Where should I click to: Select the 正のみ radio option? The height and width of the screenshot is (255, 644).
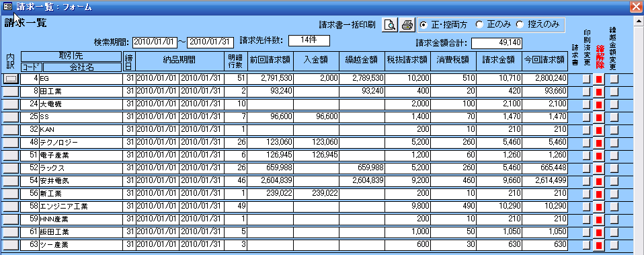[479, 25]
